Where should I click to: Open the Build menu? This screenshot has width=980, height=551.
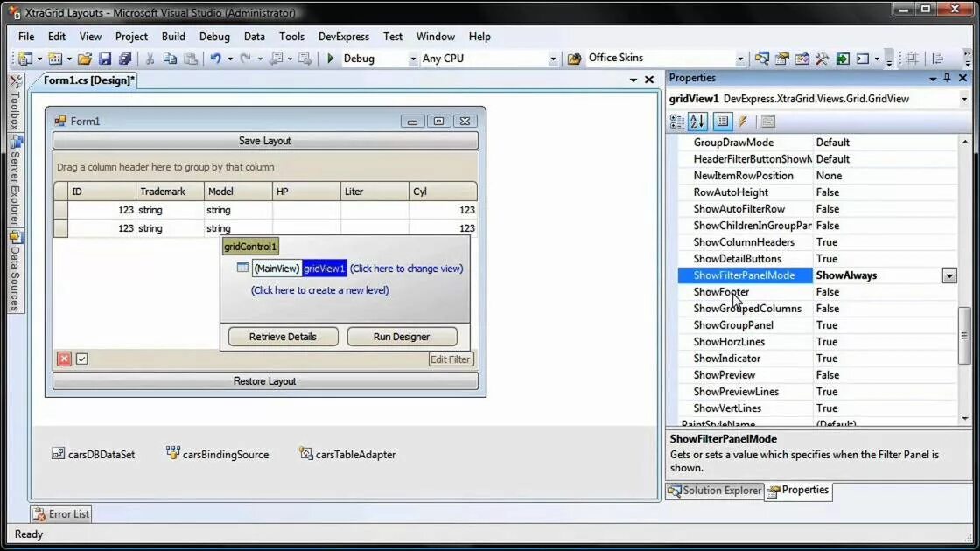point(173,36)
